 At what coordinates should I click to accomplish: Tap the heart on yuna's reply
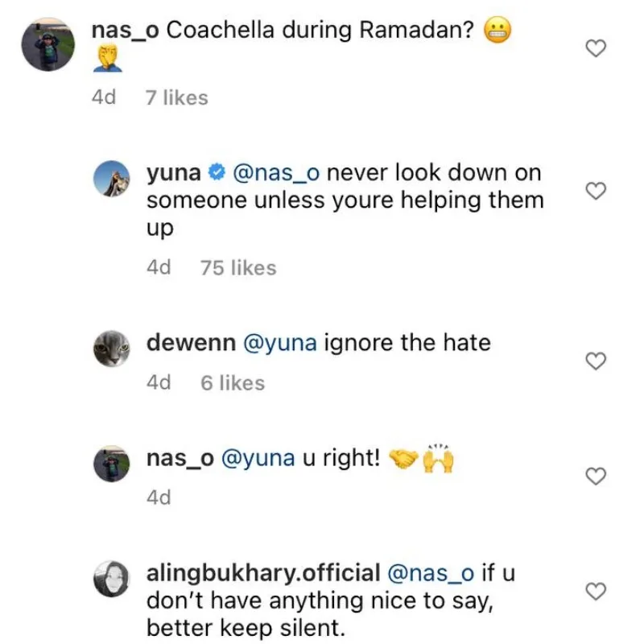[x=594, y=192]
